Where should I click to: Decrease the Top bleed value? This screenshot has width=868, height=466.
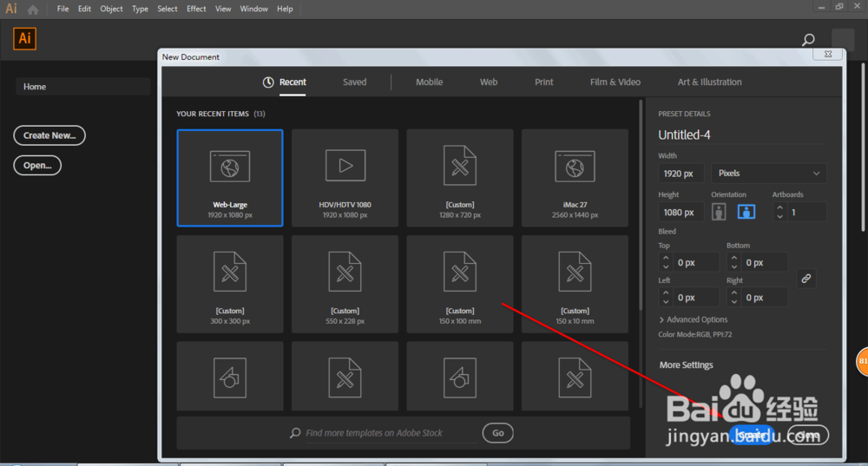(x=666, y=266)
